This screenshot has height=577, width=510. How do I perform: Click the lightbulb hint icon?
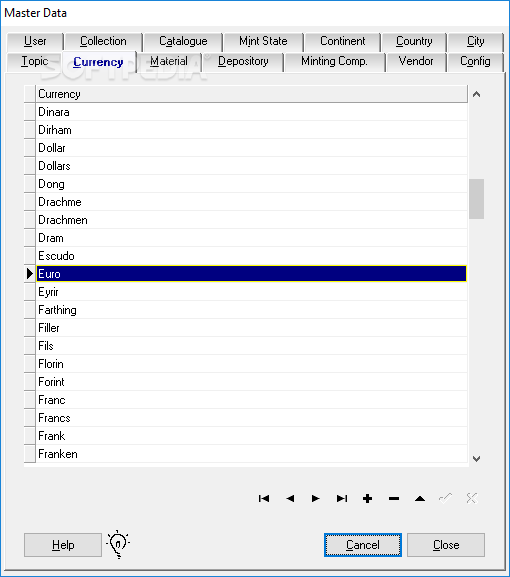[x=118, y=544]
